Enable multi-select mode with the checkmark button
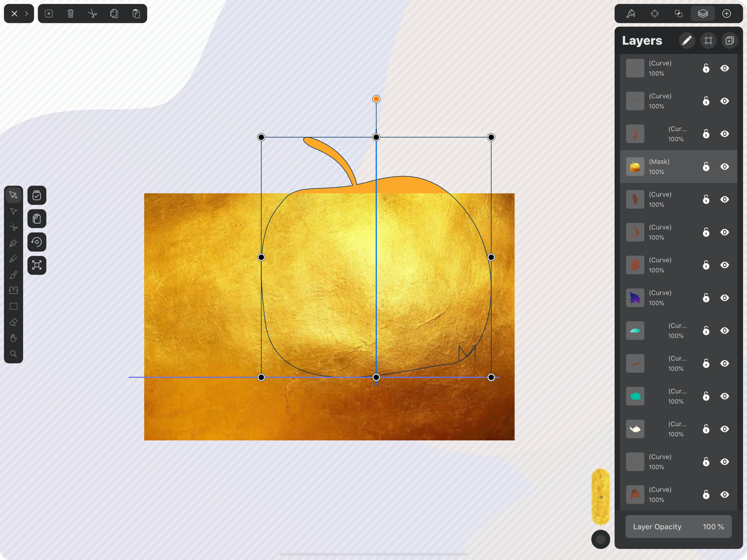 coord(37,195)
